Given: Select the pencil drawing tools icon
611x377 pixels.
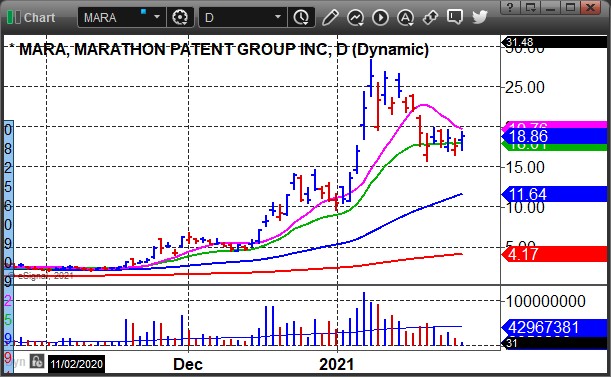Looking at the screenshot, I should pos(330,18).
